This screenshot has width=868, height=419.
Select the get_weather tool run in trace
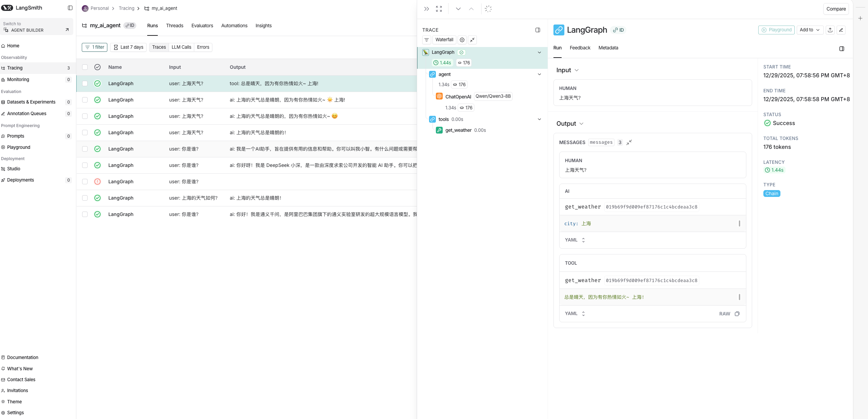click(458, 130)
